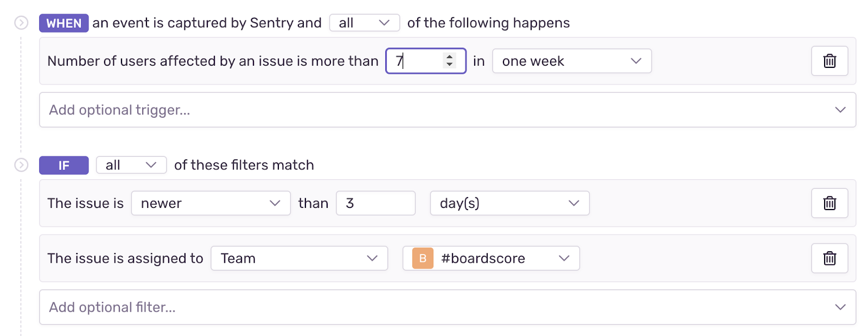Open the 'day(s)' time unit dropdown

509,203
